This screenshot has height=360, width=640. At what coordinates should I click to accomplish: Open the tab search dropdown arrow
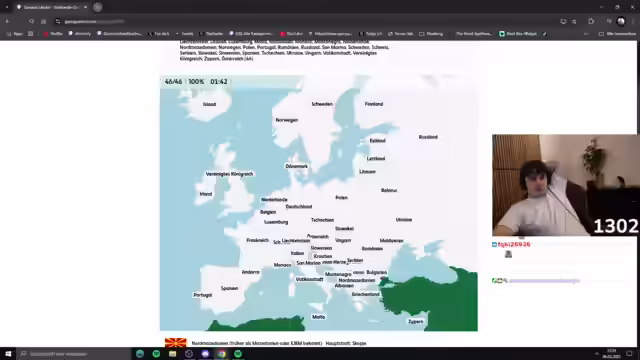7,7
